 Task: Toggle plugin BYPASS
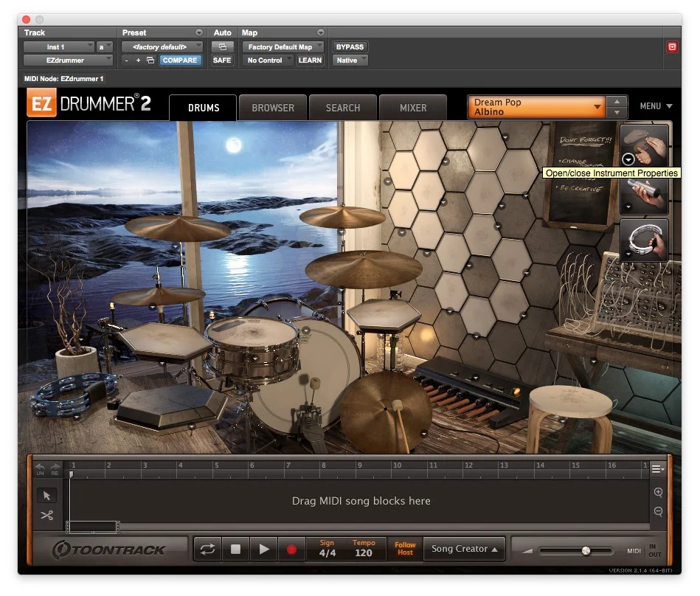click(x=350, y=47)
